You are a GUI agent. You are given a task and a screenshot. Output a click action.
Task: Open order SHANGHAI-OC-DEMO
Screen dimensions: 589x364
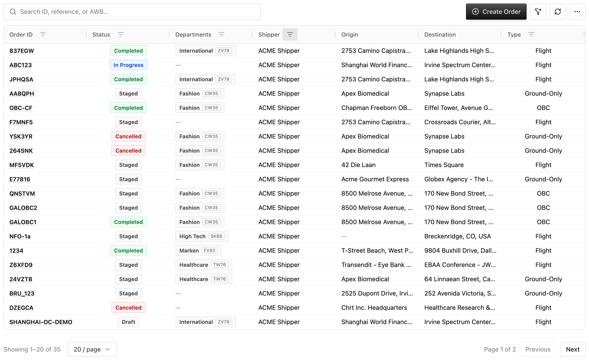[x=41, y=322]
